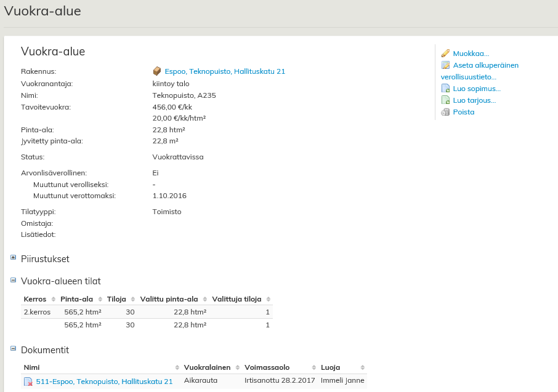Collapse the Vuokra-alueen tilat section
Viewport: 558px width, 392px height.
click(14, 279)
